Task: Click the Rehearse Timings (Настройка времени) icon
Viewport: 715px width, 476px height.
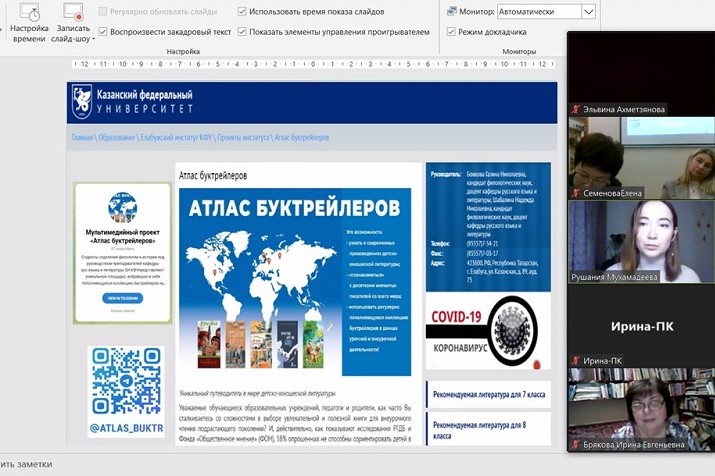Action: [x=29, y=12]
